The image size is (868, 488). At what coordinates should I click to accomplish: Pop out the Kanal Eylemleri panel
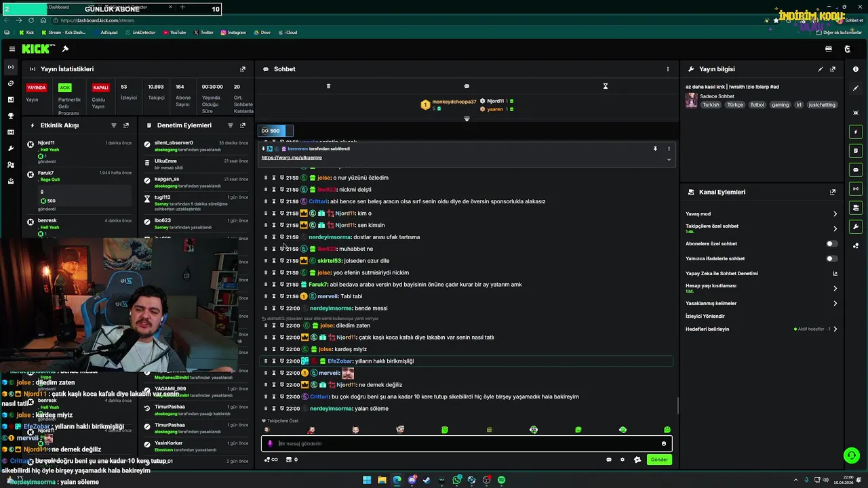coord(833,192)
